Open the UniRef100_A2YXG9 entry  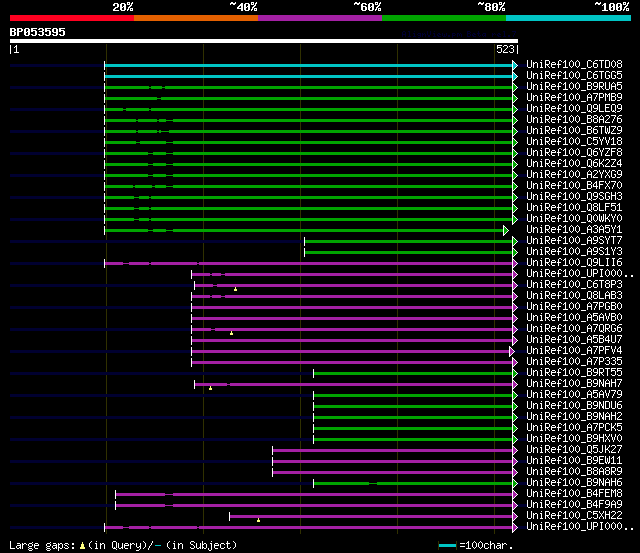coord(574,175)
